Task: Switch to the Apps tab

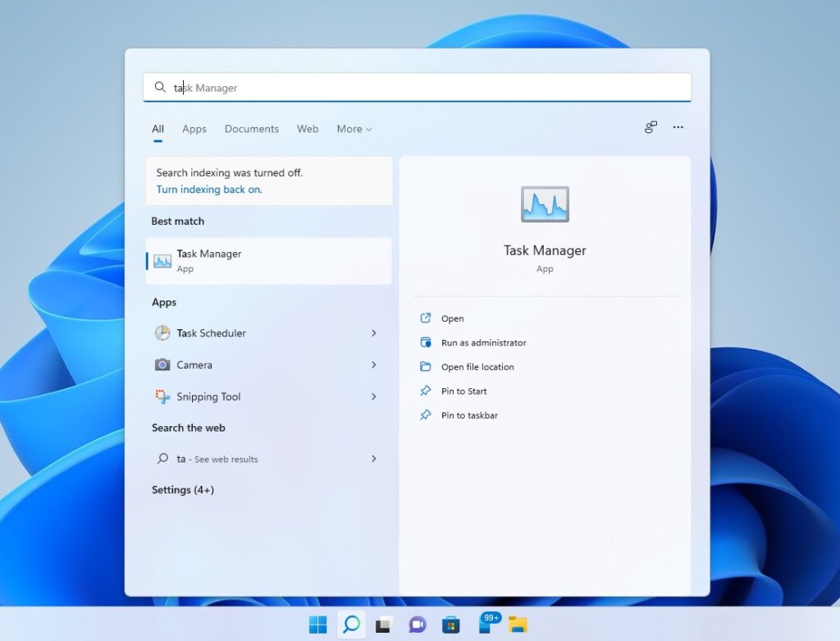Action: [x=194, y=129]
